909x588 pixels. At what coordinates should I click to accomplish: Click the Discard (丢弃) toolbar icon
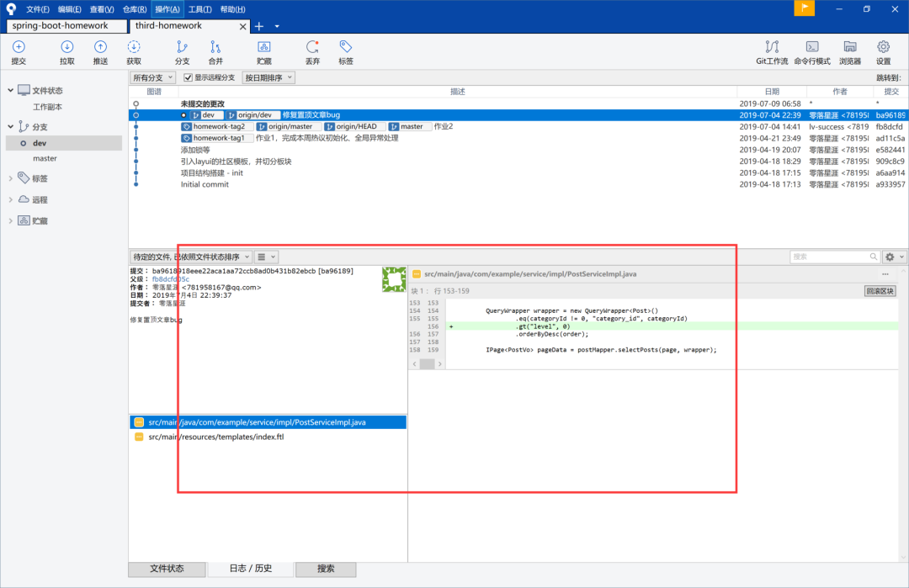point(312,52)
